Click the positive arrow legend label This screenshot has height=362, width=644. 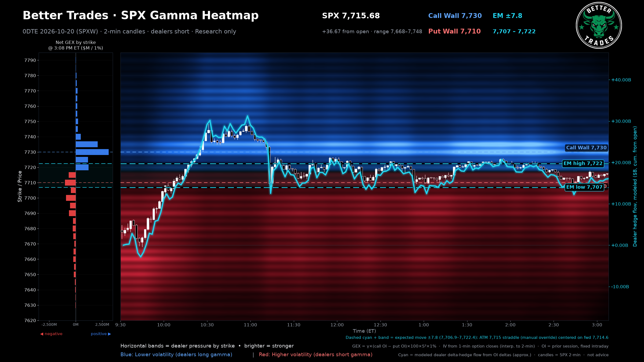pos(101,334)
